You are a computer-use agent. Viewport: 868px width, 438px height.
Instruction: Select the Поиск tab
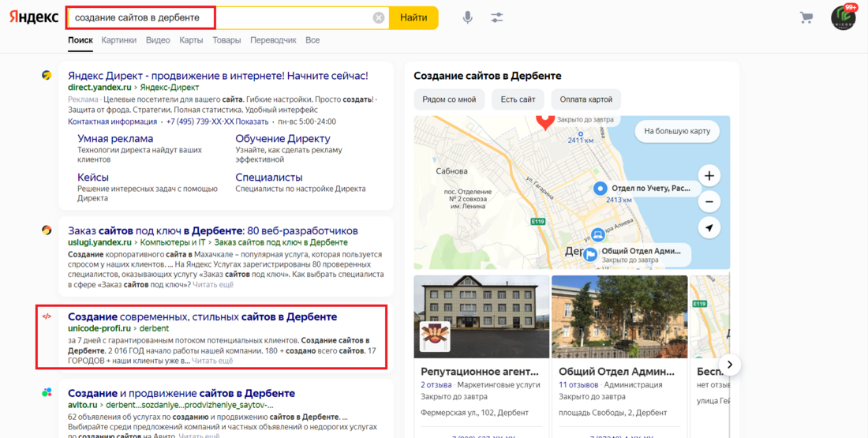point(80,40)
